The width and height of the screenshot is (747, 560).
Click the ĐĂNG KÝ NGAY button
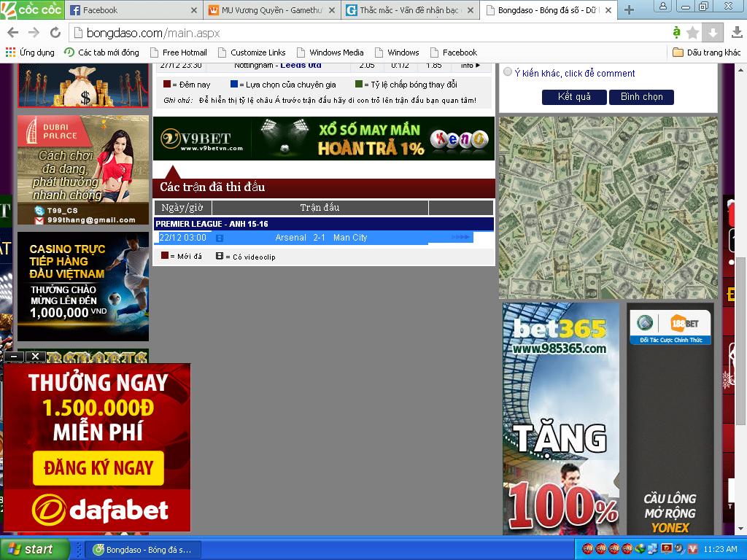(98, 468)
